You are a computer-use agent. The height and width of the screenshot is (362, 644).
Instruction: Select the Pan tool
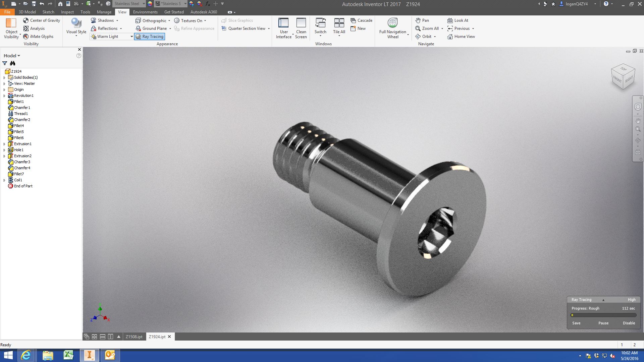422,20
